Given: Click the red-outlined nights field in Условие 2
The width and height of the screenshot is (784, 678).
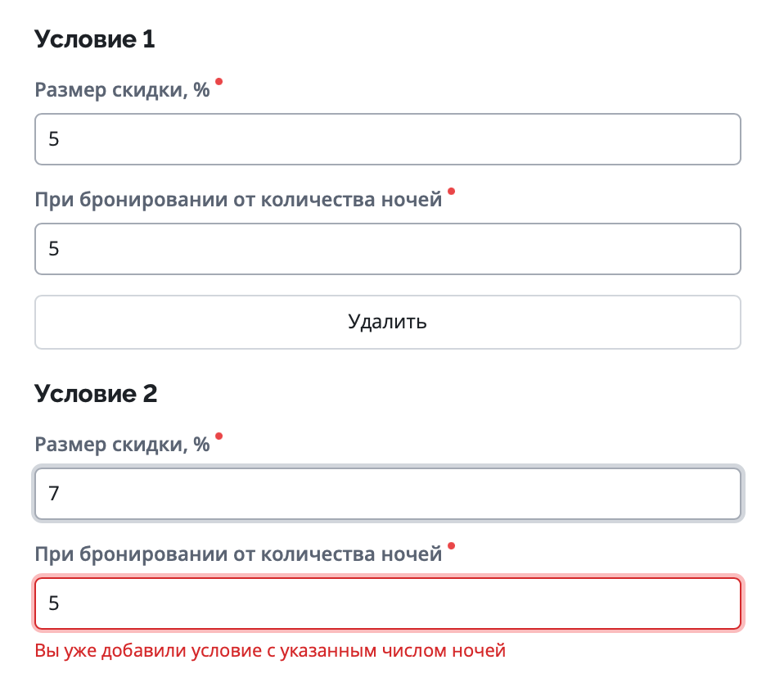Looking at the screenshot, I should coord(387,604).
